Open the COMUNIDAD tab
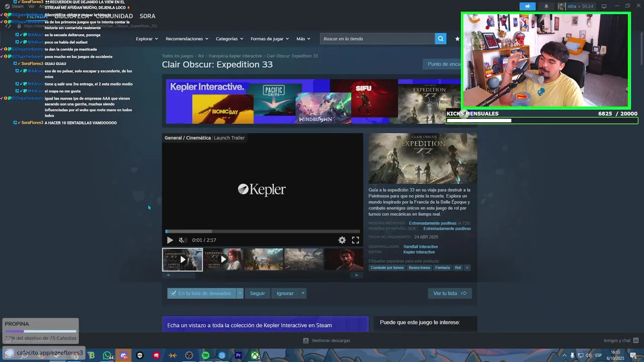644x362 pixels. (114, 16)
